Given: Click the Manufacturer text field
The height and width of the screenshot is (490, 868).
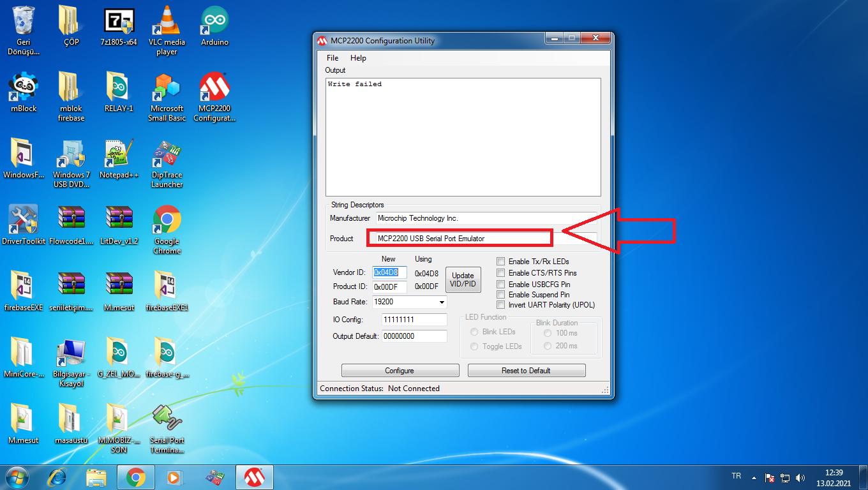Looking at the screenshot, I should pyautogui.click(x=486, y=218).
